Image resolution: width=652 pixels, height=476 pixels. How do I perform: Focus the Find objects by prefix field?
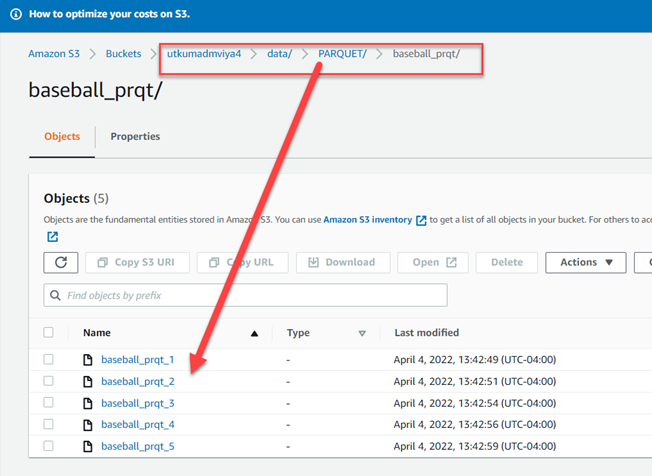click(x=245, y=295)
